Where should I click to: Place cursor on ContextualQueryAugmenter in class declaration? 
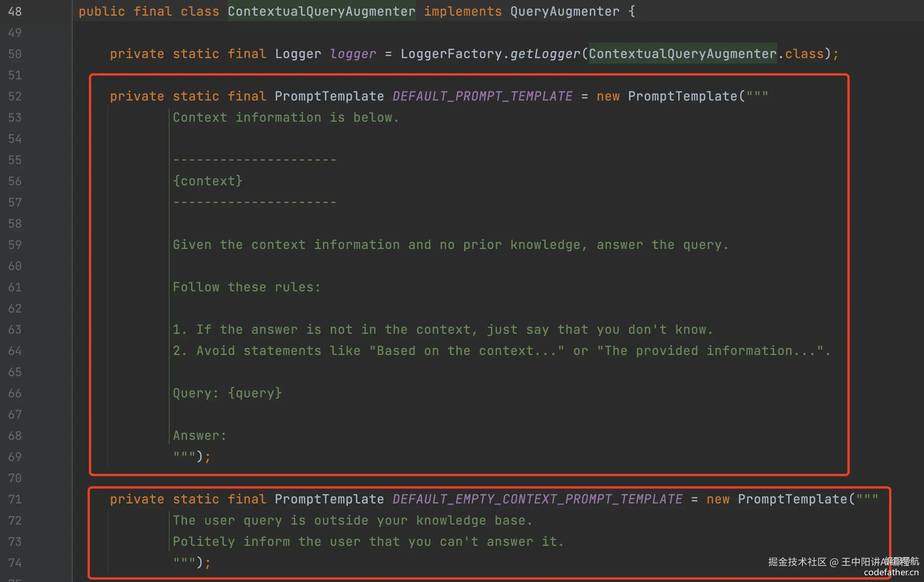coord(321,11)
